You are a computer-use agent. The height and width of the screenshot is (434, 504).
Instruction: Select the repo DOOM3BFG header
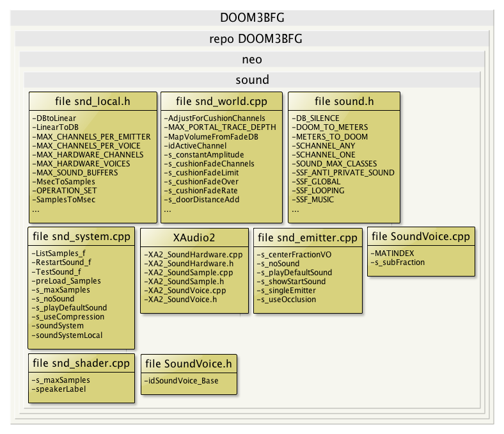click(252, 39)
